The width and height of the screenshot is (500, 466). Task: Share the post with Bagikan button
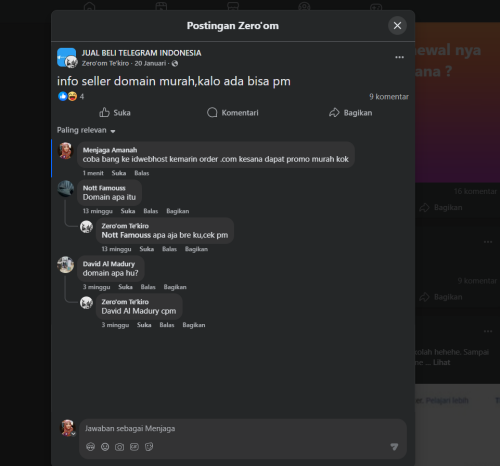pos(350,113)
